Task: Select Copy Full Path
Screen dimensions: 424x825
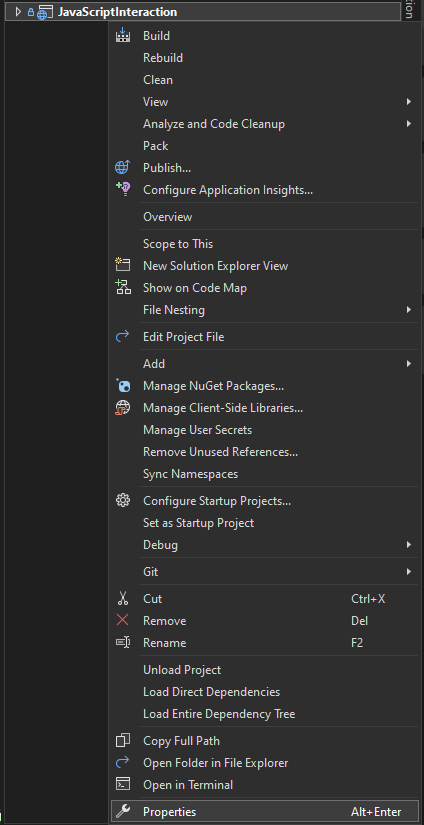Action: point(265,741)
